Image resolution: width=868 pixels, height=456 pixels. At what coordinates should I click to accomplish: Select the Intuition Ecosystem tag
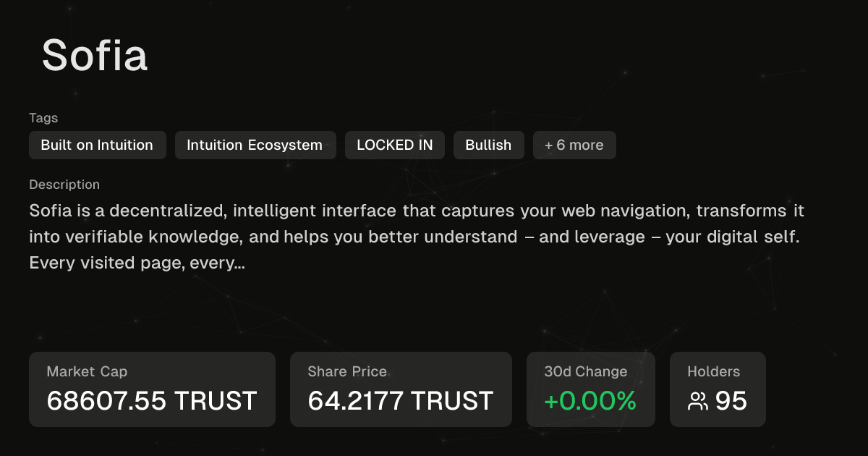tap(255, 145)
